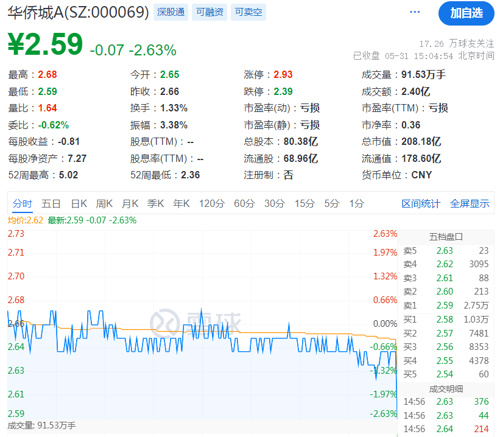The height and width of the screenshot is (437, 500).
Task: Select the 买5 row at 2.54
Action: (x=446, y=374)
